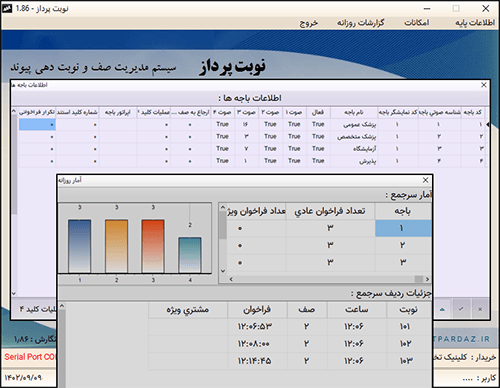500x388 pixels.
Task: Click call time ۱۲:۰۶:۵۳ cell
Action: [x=257, y=327]
